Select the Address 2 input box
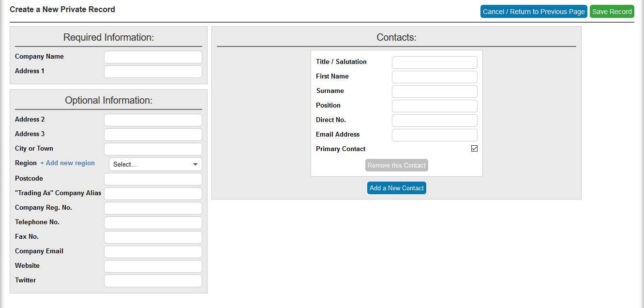 click(x=153, y=120)
